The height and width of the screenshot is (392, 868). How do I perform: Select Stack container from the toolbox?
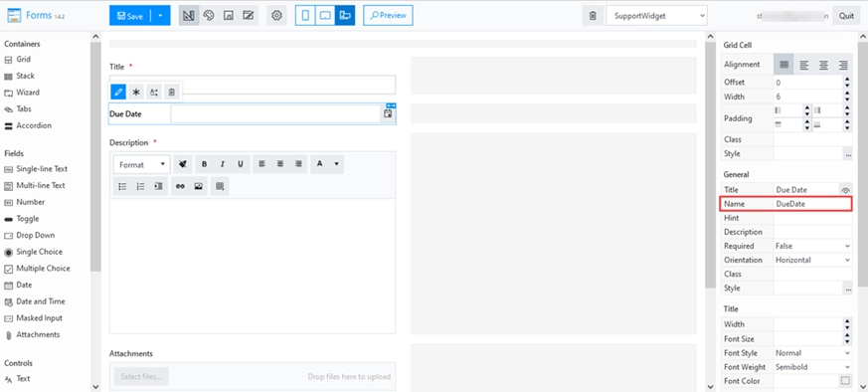click(19, 76)
